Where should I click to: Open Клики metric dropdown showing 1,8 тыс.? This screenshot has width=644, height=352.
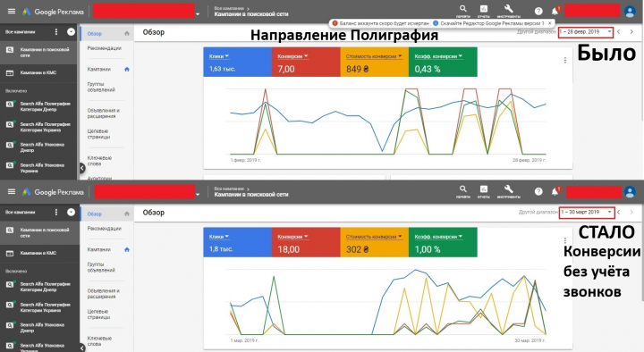(x=219, y=237)
